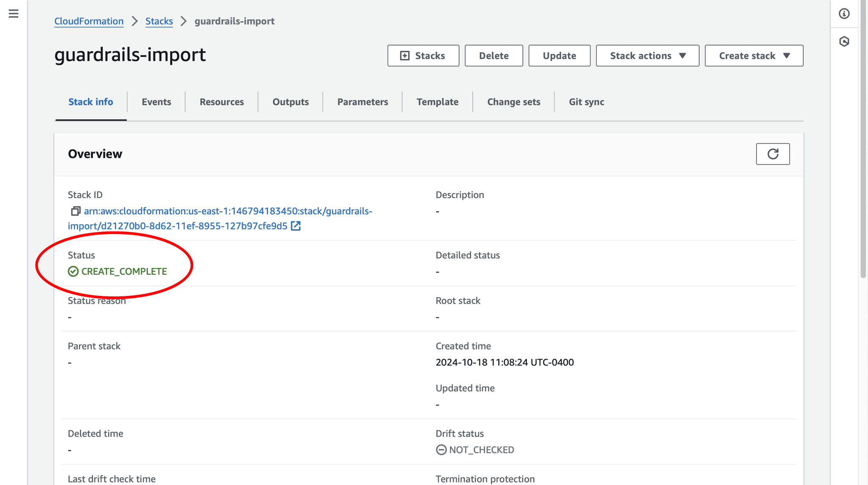Go to CloudFormation breadcrumb link

coord(89,21)
